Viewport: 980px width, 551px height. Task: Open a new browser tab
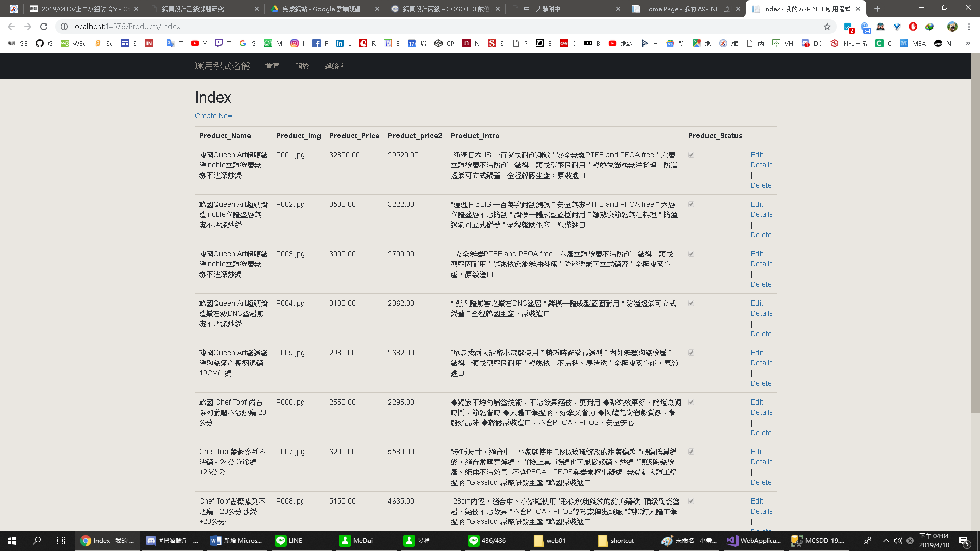(877, 9)
